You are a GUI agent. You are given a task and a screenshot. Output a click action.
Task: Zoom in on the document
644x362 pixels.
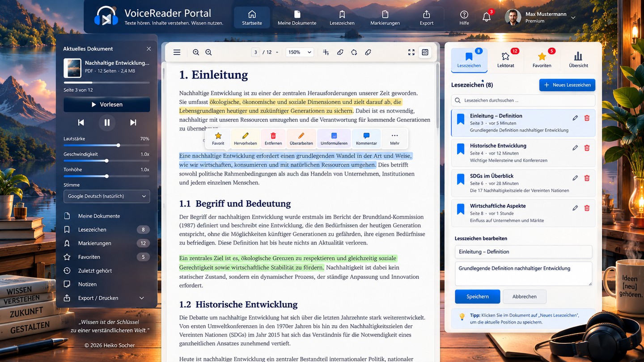(x=208, y=52)
